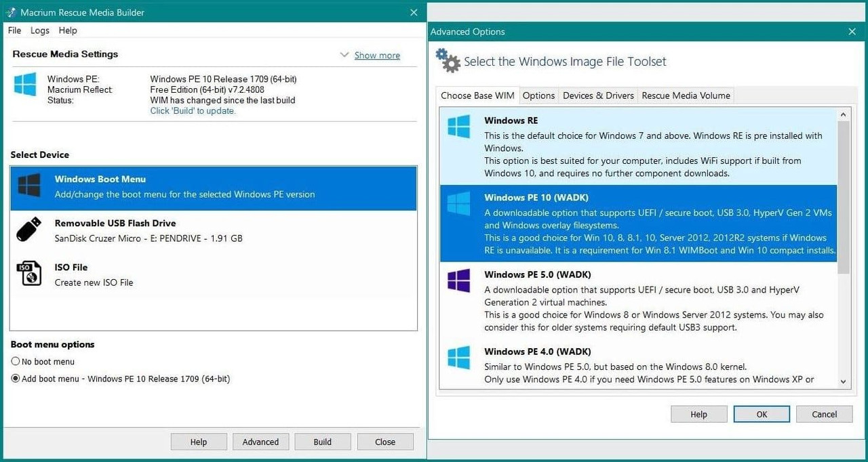The width and height of the screenshot is (868, 462).
Task: Click the 'Windows PE 10 Release 1709 (64-bit)' value
Action: pyautogui.click(x=223, y=79)
